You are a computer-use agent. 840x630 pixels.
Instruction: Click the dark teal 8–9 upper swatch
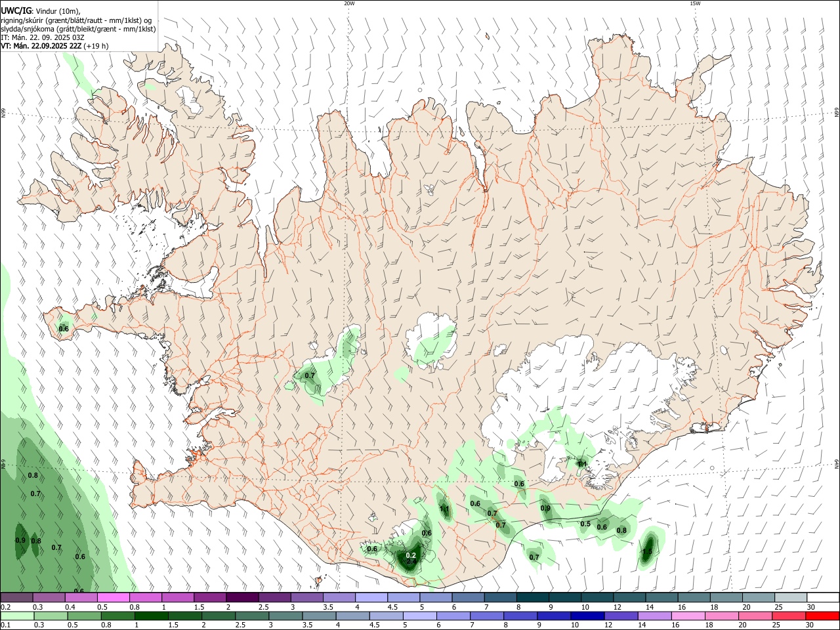click(x=532, y=597)
